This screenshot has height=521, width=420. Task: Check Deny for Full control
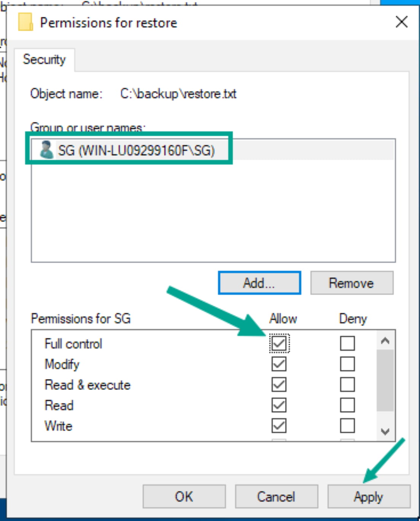click(347, 344)
